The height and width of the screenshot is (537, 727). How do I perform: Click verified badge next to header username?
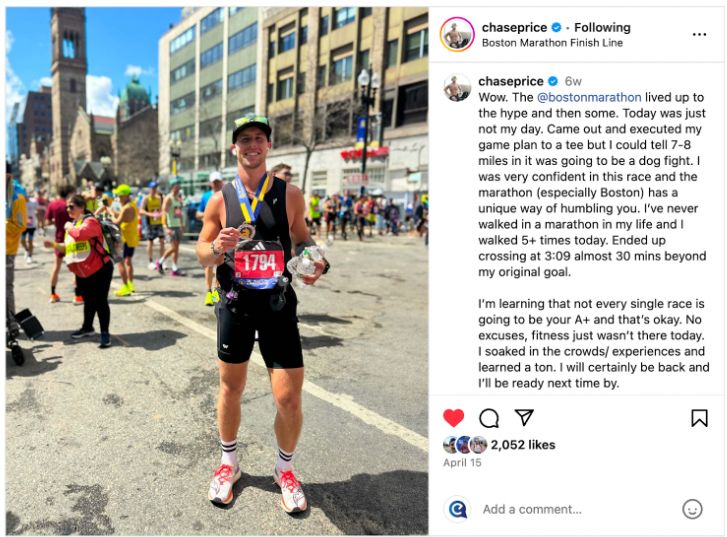tap(556, 27)
